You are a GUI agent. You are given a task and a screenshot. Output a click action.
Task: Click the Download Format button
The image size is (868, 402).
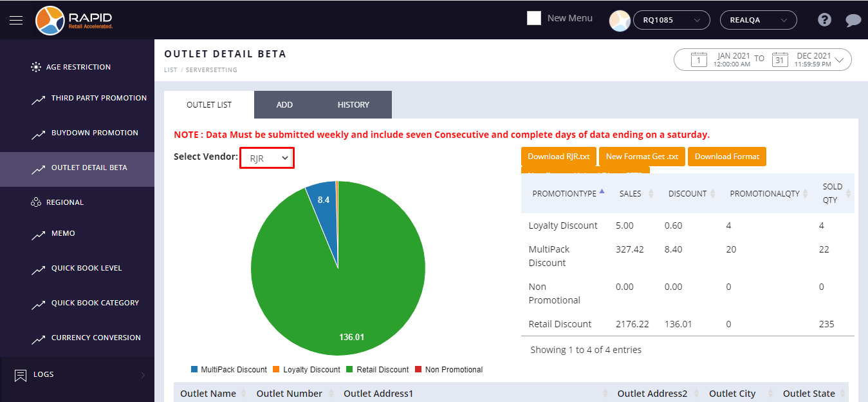tap(726, 157)
